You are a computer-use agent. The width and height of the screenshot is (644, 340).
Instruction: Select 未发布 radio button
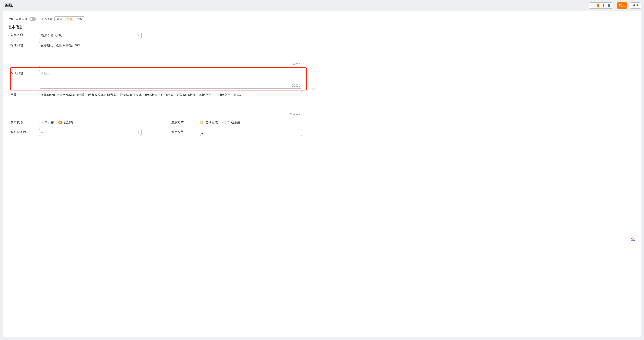click(x=41, y=123)
